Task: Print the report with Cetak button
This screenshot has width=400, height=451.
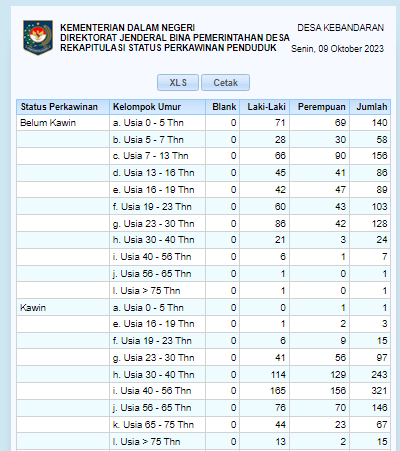Action: [x=225, y=82]
